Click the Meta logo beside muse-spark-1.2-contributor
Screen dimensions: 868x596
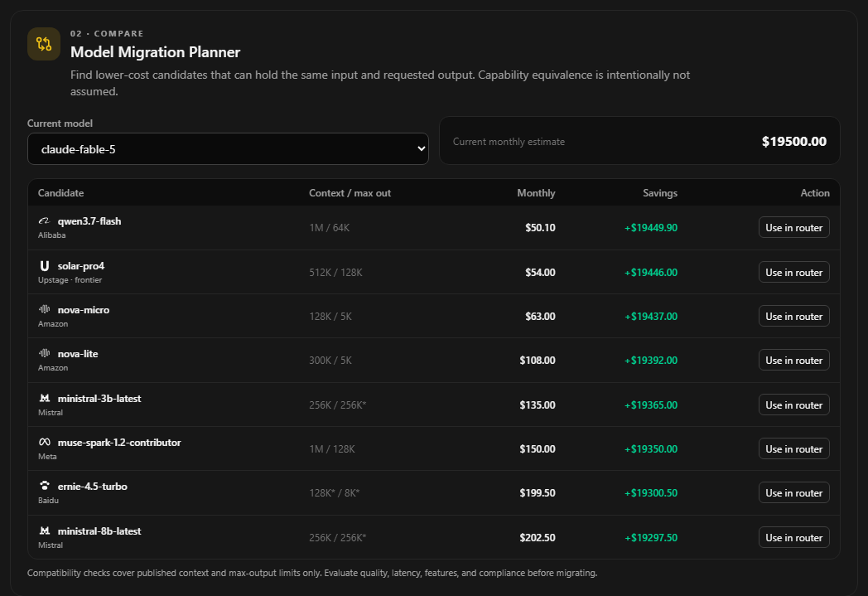[x=44, y=442]
